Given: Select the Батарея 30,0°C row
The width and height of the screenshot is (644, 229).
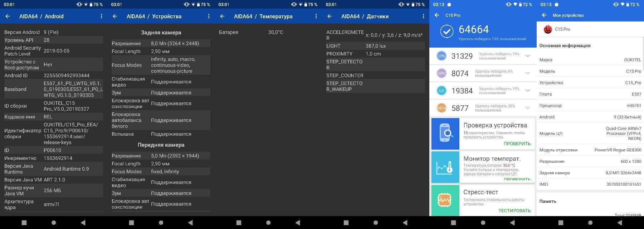Looking at the screenshot, I should click(x=268, y=32).
